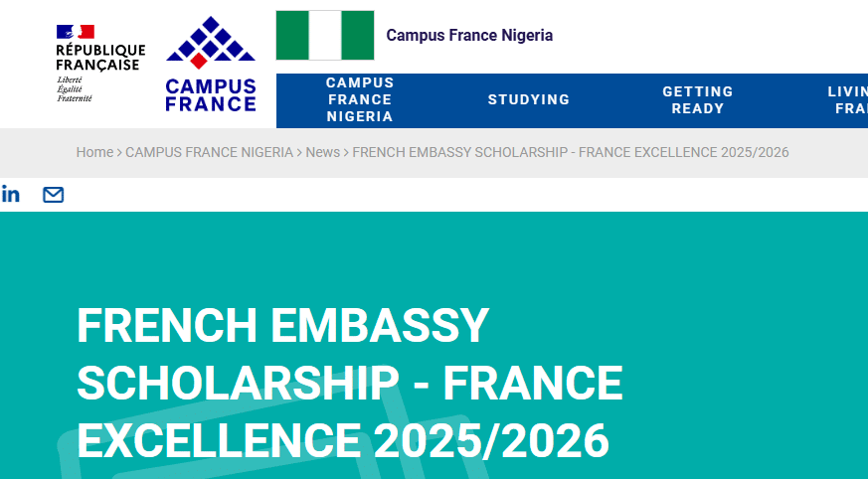Click the chevron right after Home breadcrumb

(119, 152)
